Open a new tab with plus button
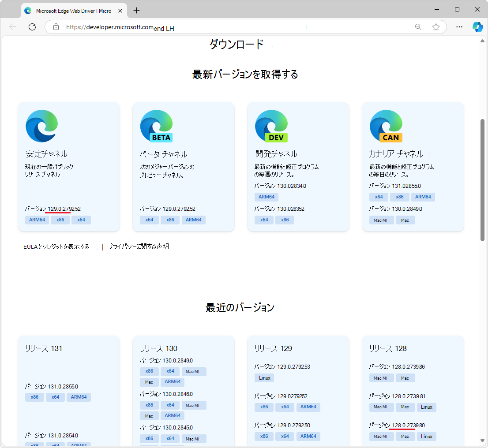The width and height of the screenshot is (488, 448). (136, 11)
